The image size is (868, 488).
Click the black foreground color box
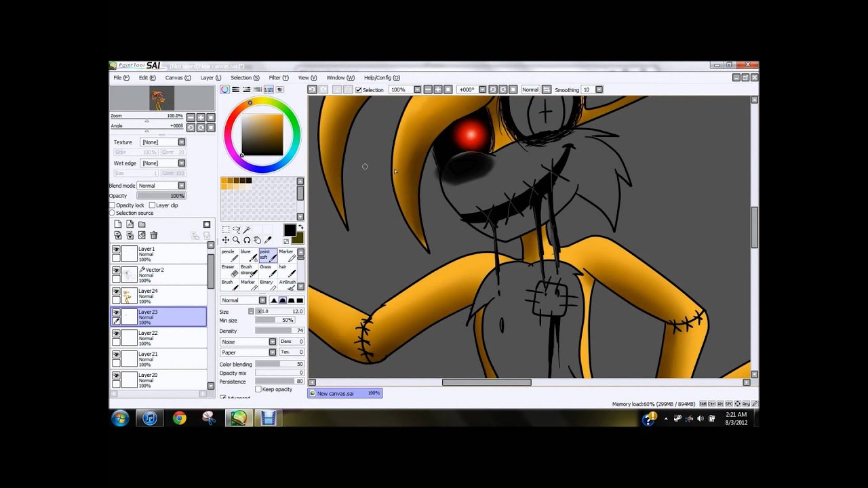(x=290, y=230)
